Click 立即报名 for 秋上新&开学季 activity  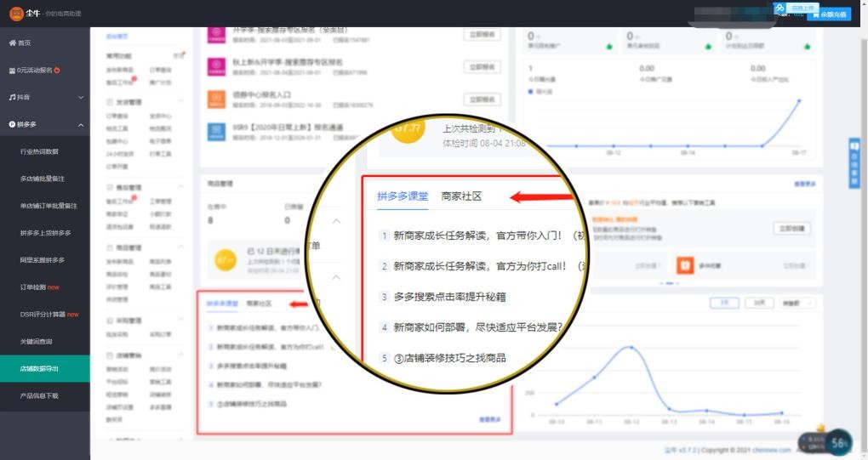click(483, 67)
